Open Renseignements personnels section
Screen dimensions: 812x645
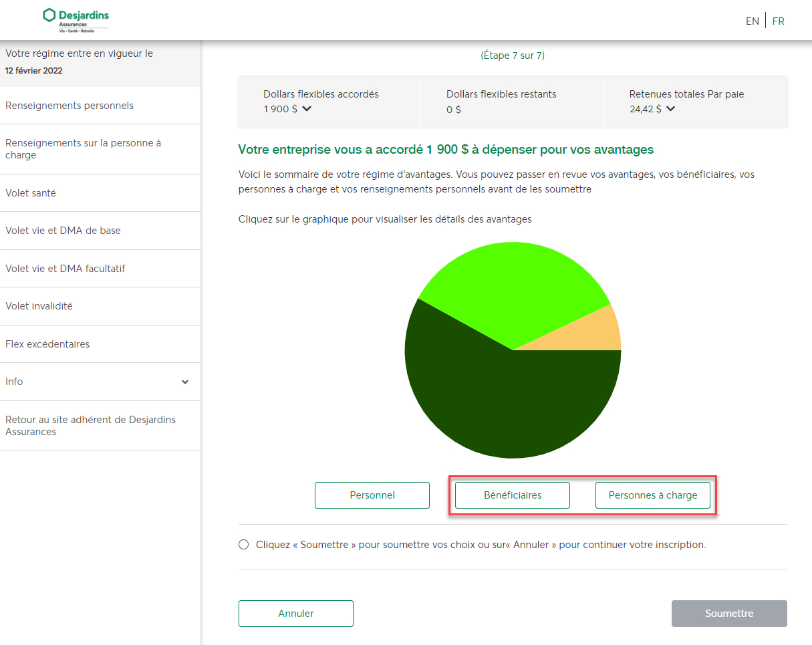click(100, 106)
